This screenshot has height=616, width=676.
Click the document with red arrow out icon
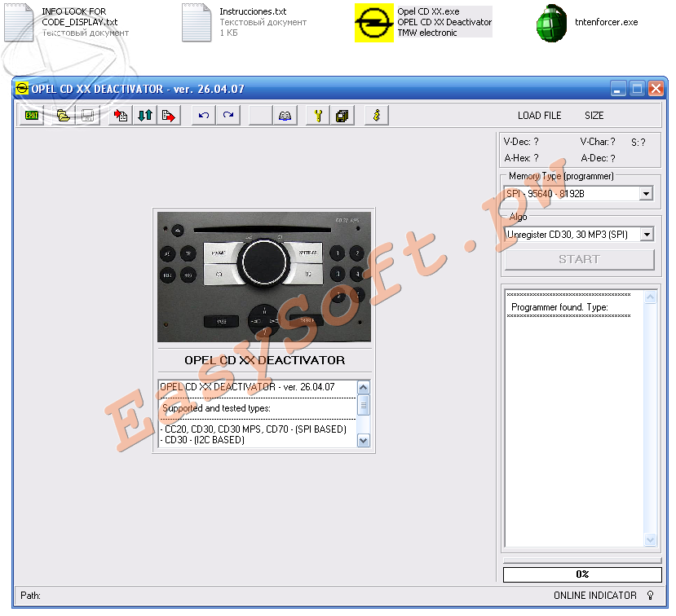pos(169,116)
